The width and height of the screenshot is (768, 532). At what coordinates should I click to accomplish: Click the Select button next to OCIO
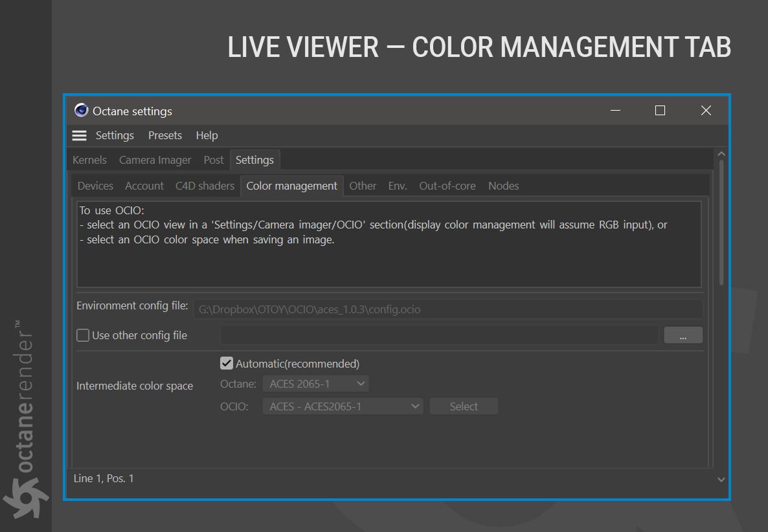tap(464, 406)
